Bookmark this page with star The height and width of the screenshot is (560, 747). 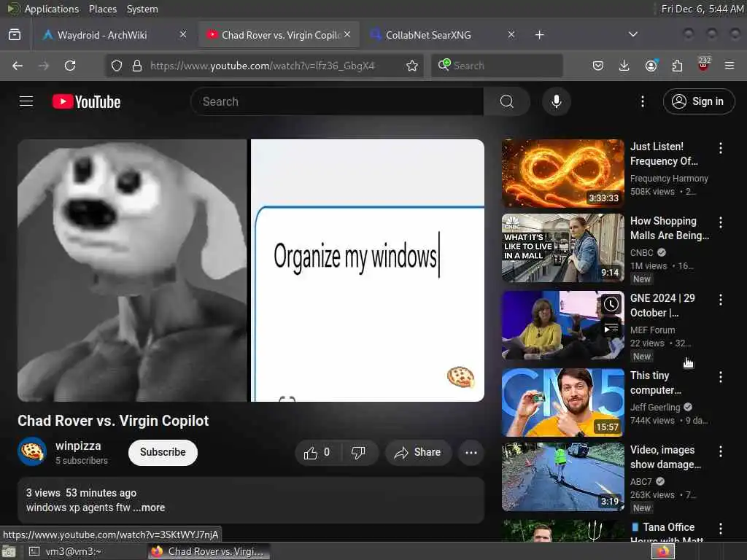[412, 66]
